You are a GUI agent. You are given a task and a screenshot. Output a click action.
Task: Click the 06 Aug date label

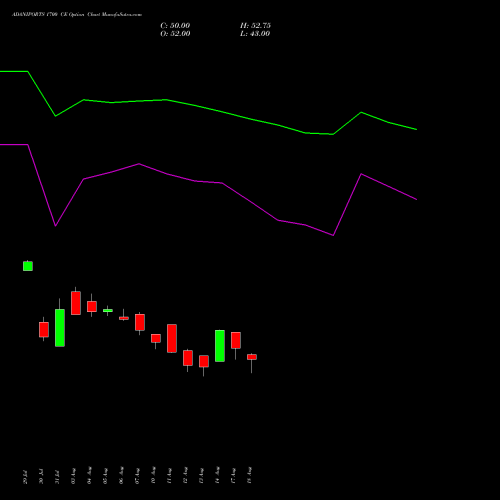point(121,476)
